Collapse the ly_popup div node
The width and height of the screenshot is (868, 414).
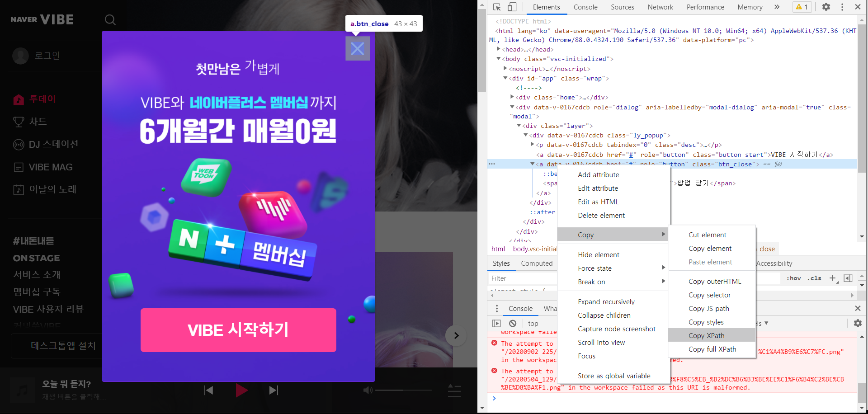[526, 135]
